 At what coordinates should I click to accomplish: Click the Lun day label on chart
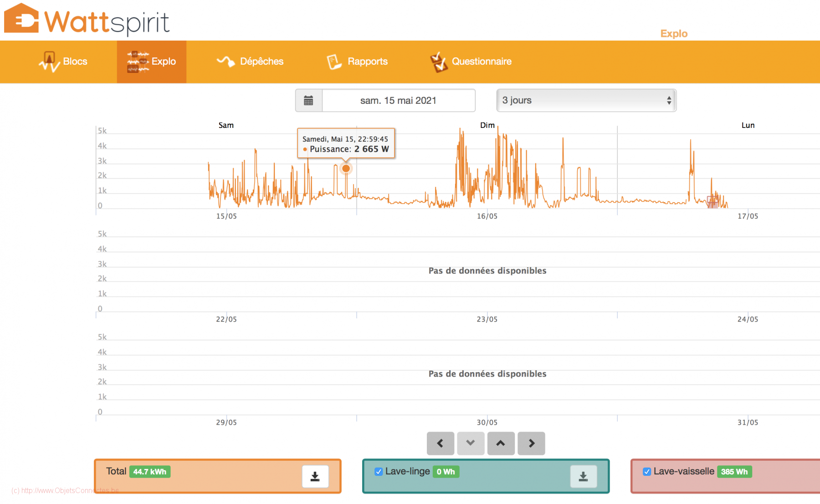[x=748, y=125]
